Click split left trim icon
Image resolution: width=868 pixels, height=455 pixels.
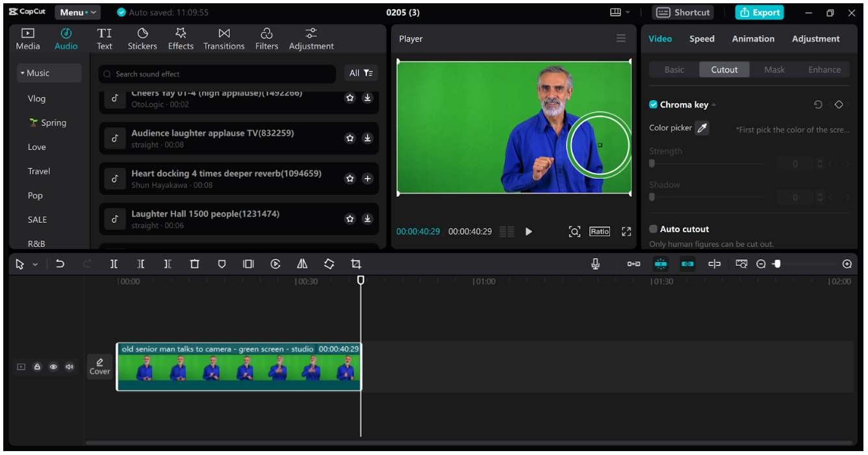tap(141, 264)
